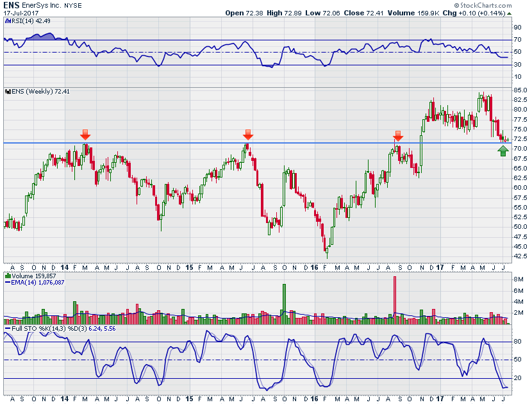Select the EMA(14) 1,076,087 label
The width and height of the screenshot is (532, 407).
coord(38,283)
